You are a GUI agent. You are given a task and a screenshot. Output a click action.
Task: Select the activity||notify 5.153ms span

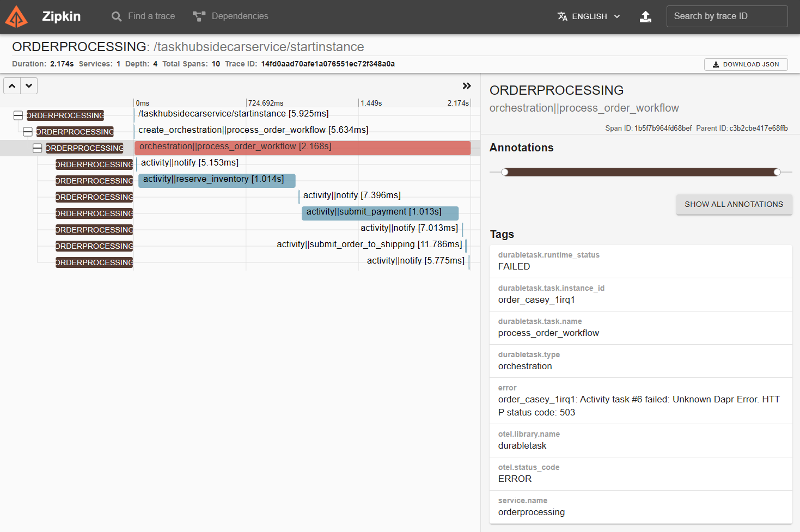(190, 163)
